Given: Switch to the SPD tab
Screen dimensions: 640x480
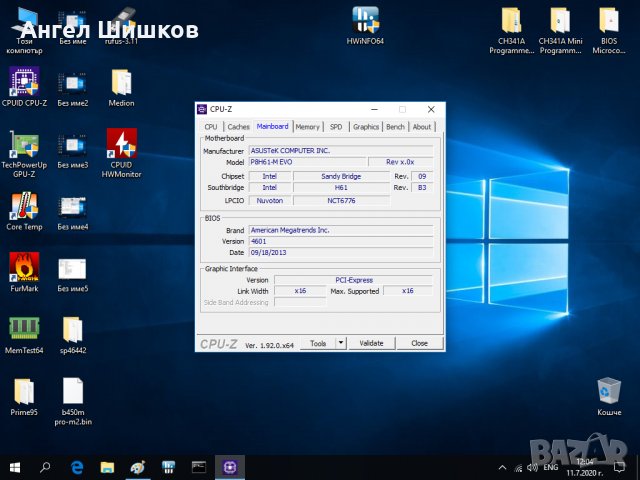Looking at the screenshot, I should (336, 127).
